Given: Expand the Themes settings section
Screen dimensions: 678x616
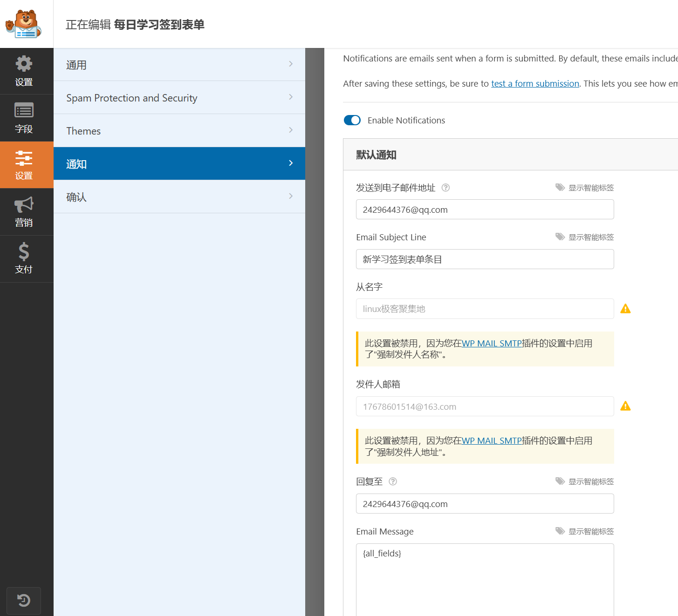Looking at the screenshot, I should click(179, 131).
